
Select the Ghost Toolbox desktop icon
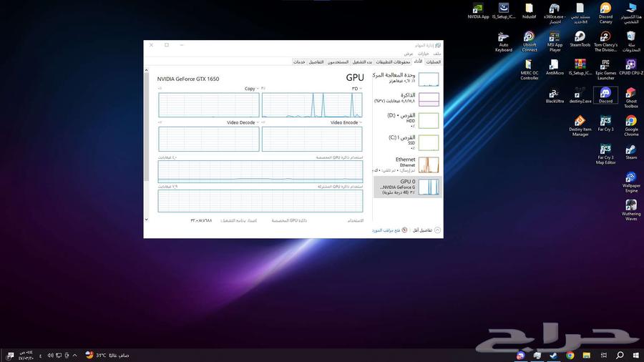click(x=631, y=98)
